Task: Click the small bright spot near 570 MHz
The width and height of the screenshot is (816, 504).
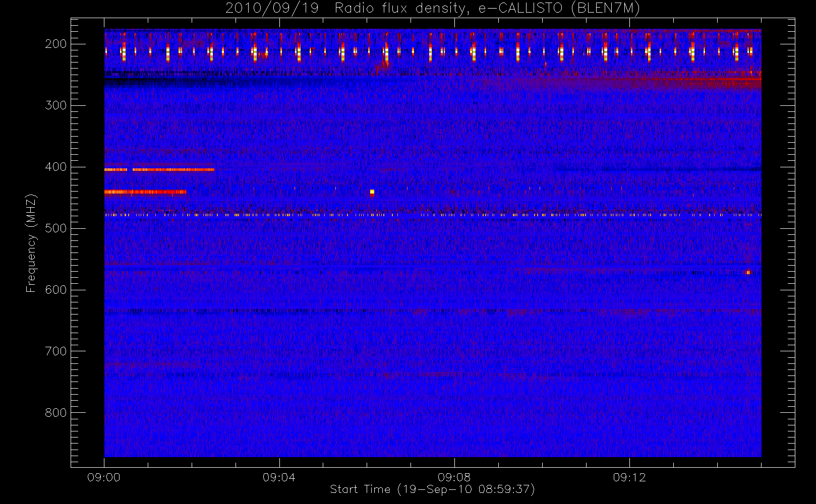Action: click(748, 272)
